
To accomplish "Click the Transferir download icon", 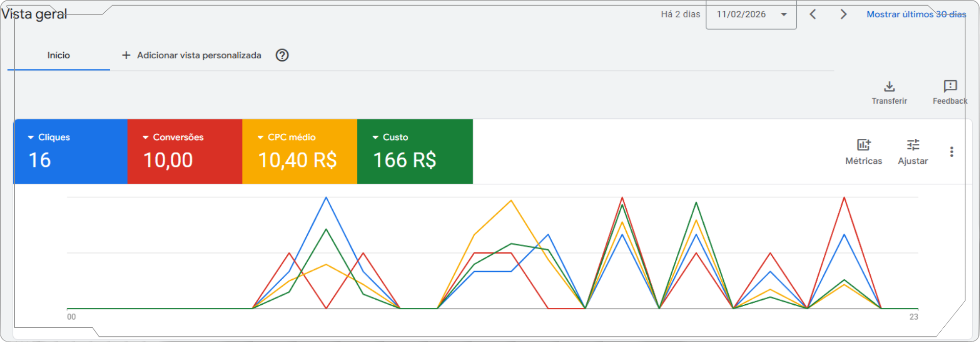I will 889,86.
